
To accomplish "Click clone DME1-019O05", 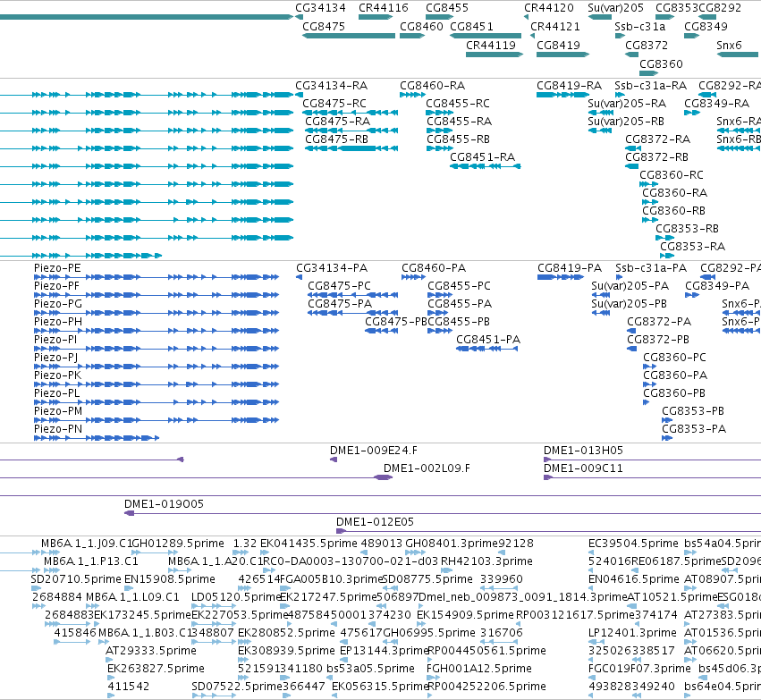I will tap(164, 504).
